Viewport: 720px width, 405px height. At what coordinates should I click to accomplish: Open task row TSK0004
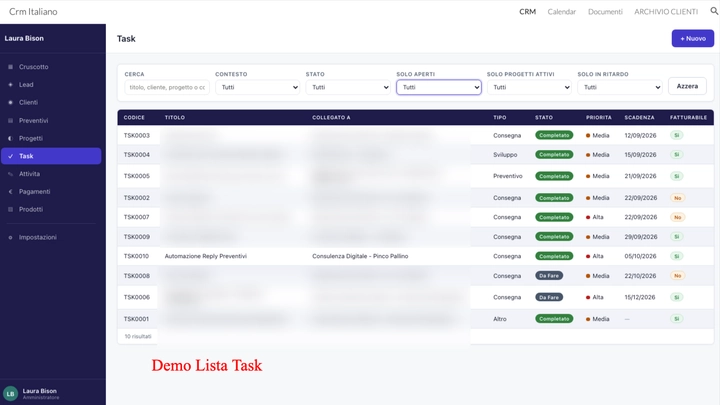416,155
